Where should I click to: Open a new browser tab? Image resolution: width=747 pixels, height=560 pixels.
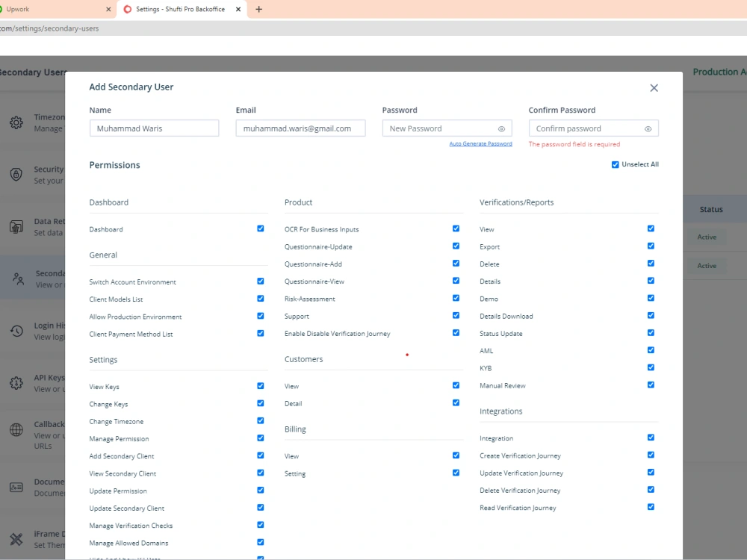pos(258,9)
